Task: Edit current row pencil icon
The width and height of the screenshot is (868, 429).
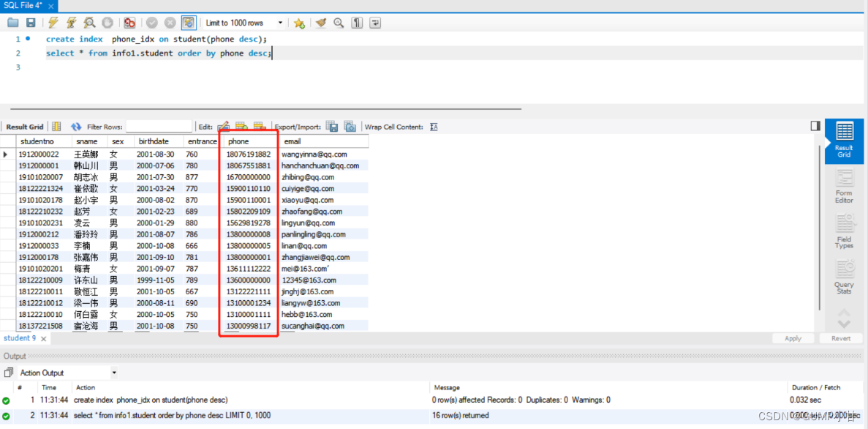Action: point(224,127)
